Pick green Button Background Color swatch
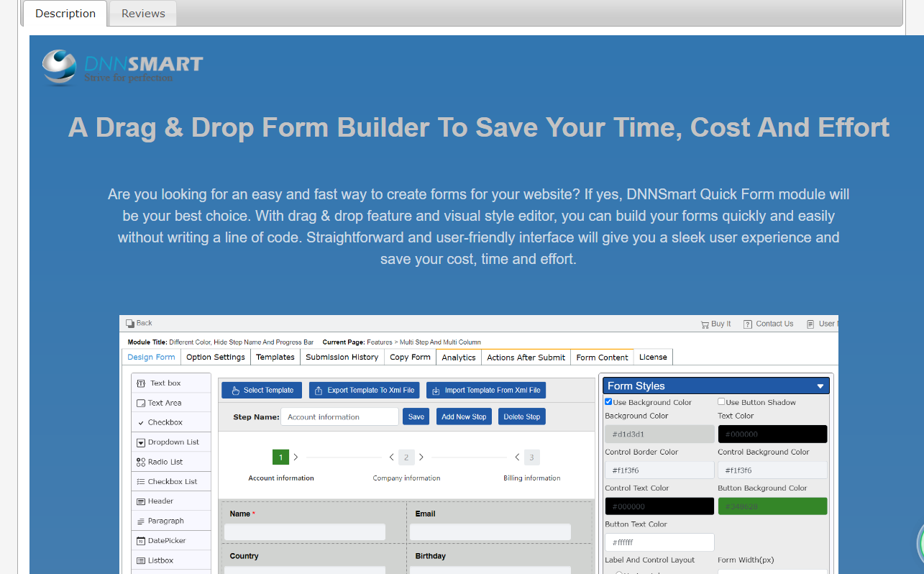The height and width of the screenshot is (574, 924). (772, 506)
